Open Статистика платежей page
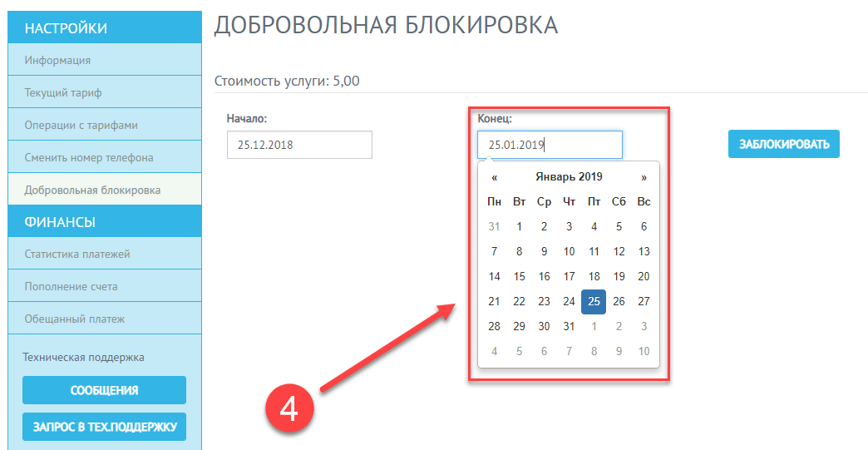This screenshot has height=450, width=868. pos(105,254)
